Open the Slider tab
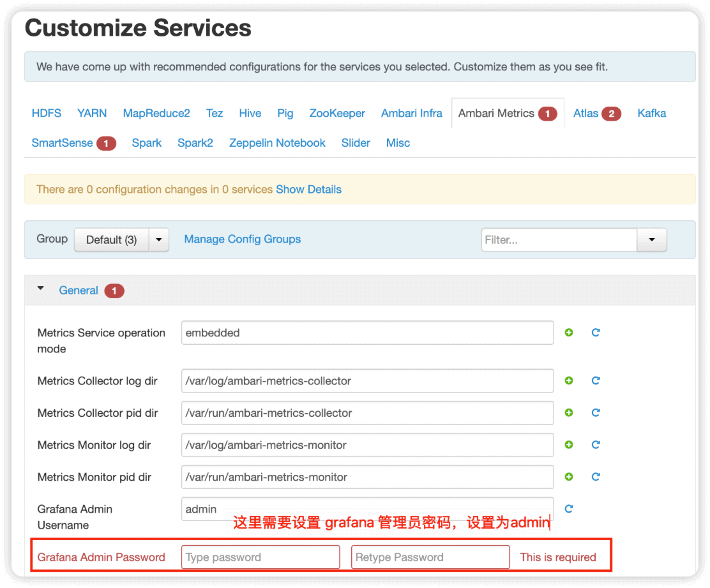The image size is (710, 588). click(x=356, y=143)
